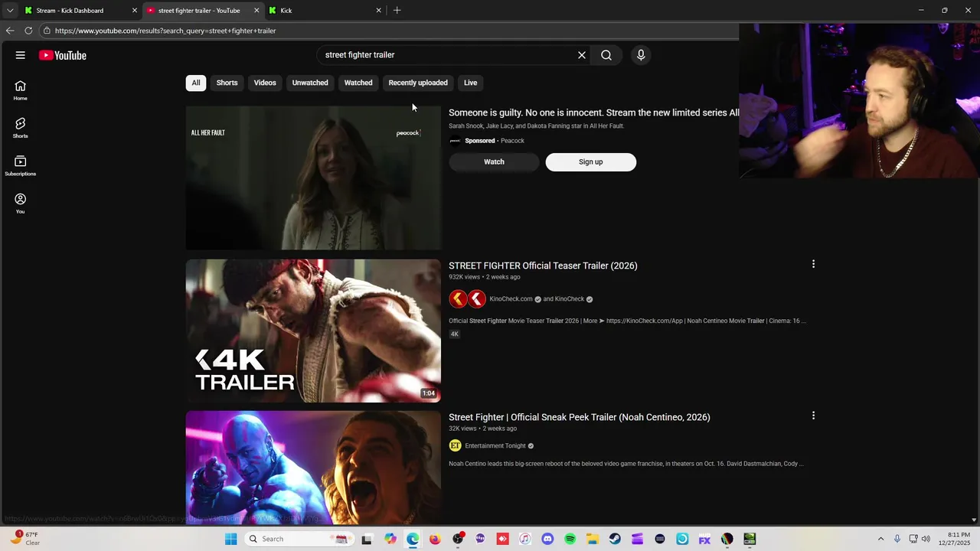Reload the page
The width and height of the screenshot is (980, 551).
tap(28, 31)
